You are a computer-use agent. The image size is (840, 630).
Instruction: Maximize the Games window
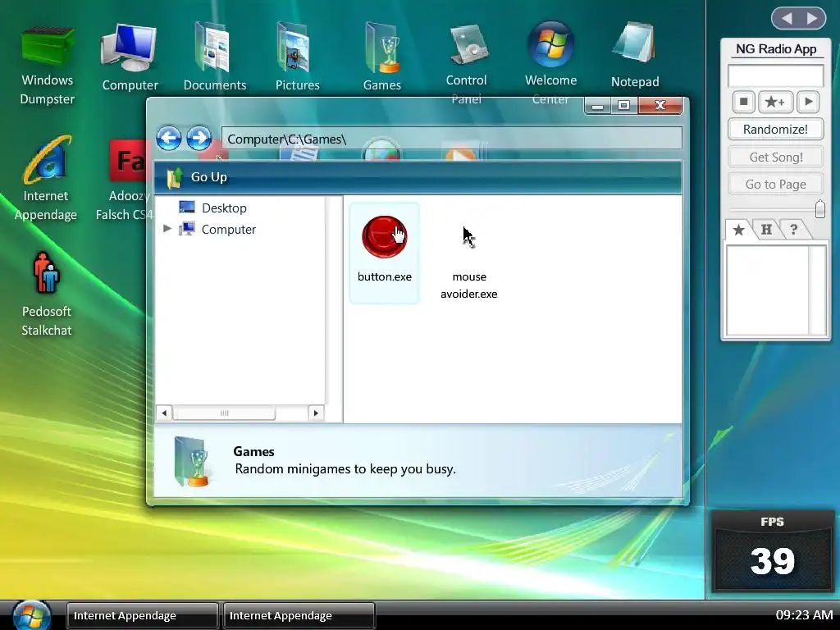(623, 106)
